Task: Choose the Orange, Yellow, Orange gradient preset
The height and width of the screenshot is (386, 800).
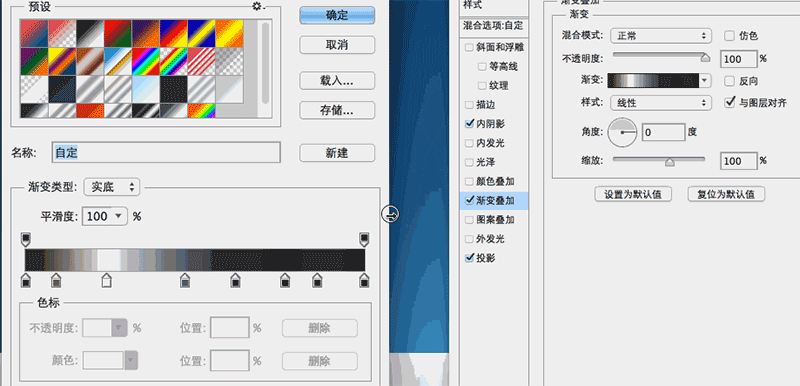Action: point(229,34)
